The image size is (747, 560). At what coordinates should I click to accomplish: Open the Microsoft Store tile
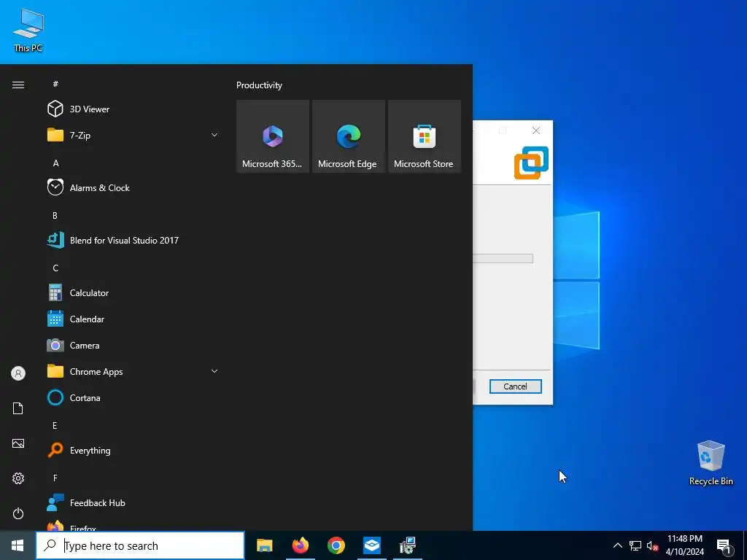[x=425, y=136]
